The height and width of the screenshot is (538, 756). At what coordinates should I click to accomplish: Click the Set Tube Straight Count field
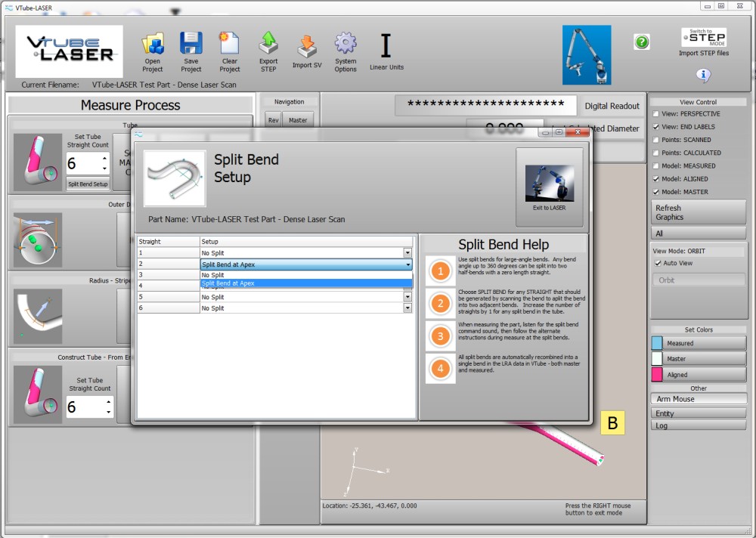(x=83, y=164)
